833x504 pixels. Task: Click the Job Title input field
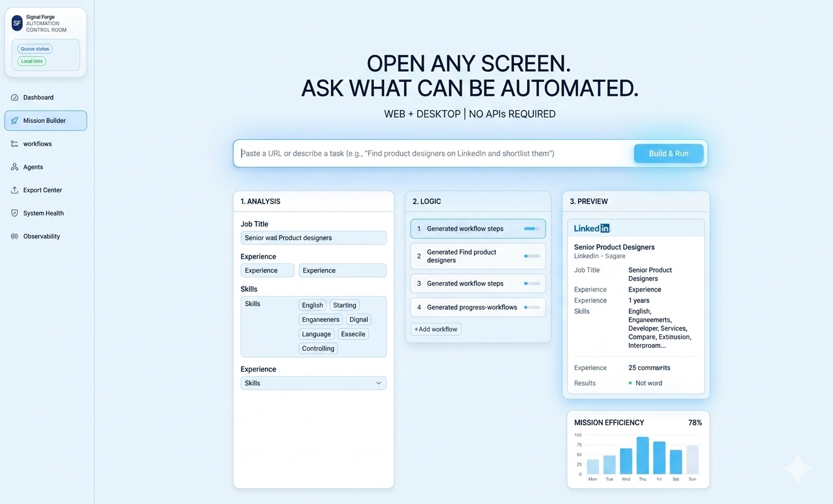click(x=313, y=238)
